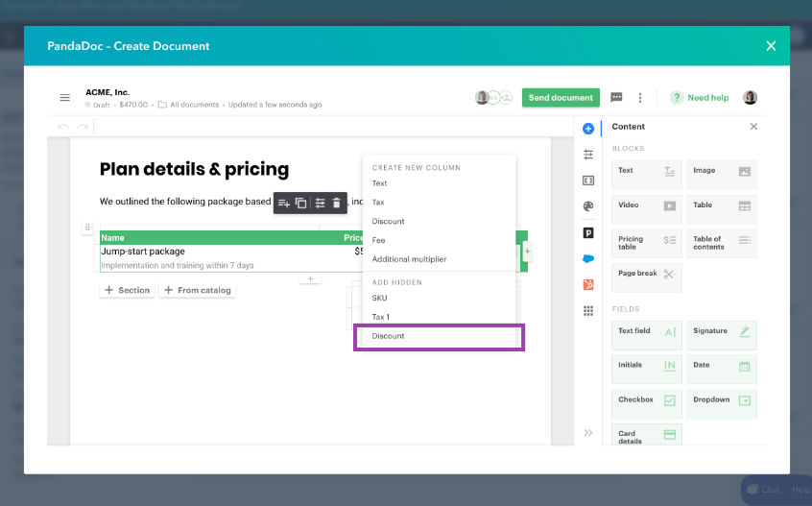Open the user profile avatar
This screenshot has width=812, height=506.
tap(750, 97)
